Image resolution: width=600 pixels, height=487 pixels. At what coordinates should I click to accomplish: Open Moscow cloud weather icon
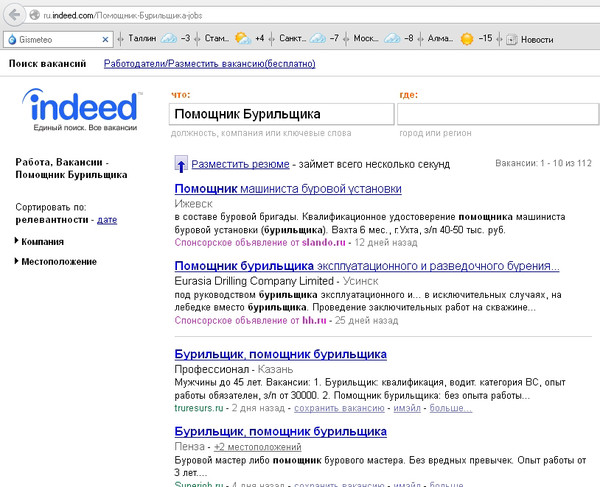(392, 38)
